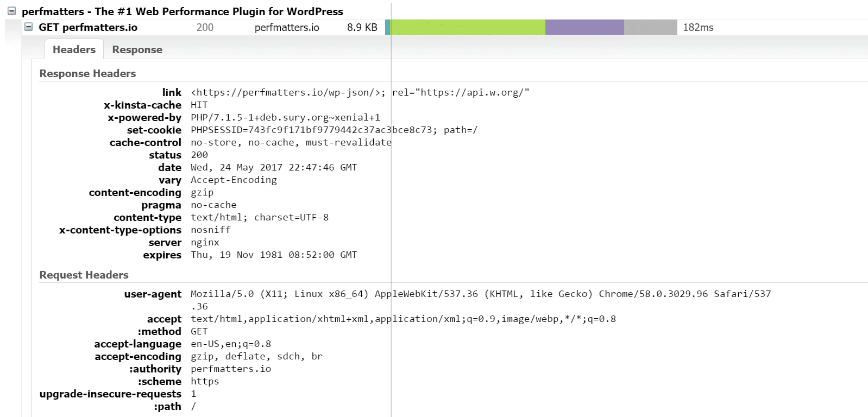
Task: Click the 200 status code in the request row
Action: 205,27
